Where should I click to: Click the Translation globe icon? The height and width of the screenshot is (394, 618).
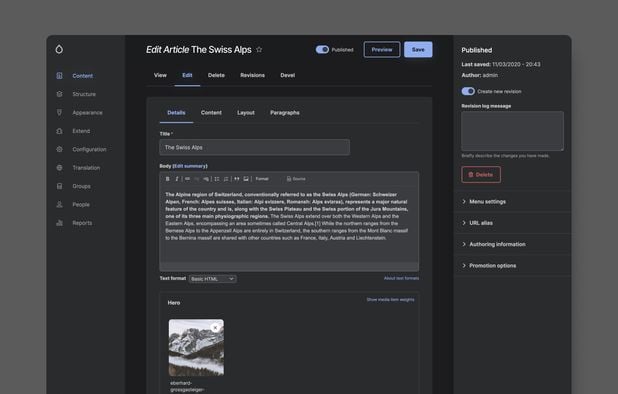tap(60, 168)
